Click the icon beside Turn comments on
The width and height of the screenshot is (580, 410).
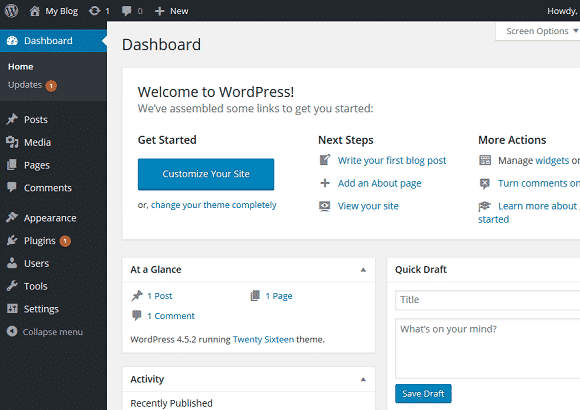coord(485,184)
